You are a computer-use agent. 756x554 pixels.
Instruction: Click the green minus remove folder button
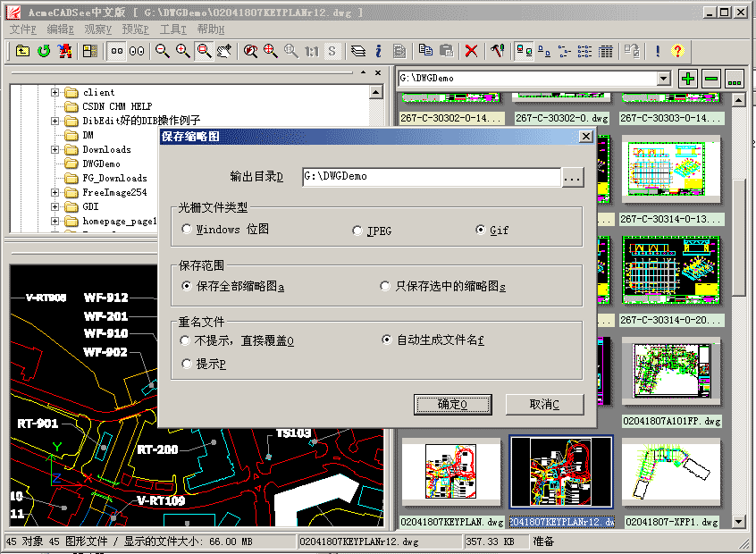[x=711, y=79]
